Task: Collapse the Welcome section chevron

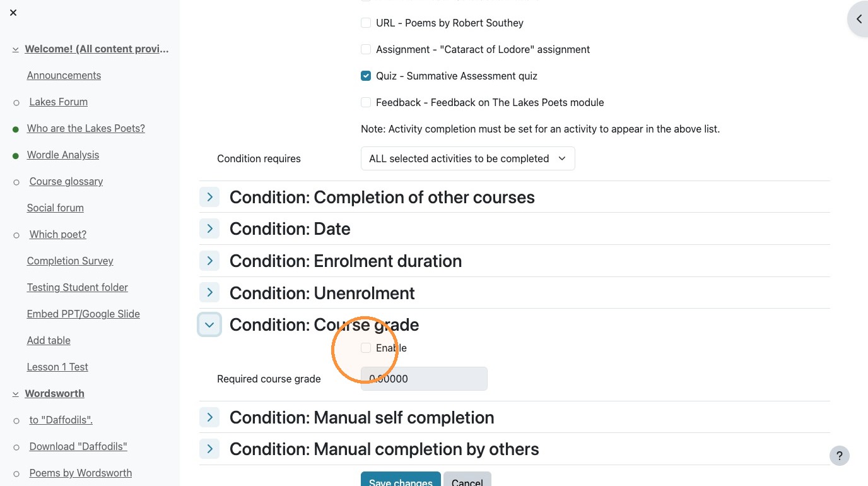Action: click(15, 49)
